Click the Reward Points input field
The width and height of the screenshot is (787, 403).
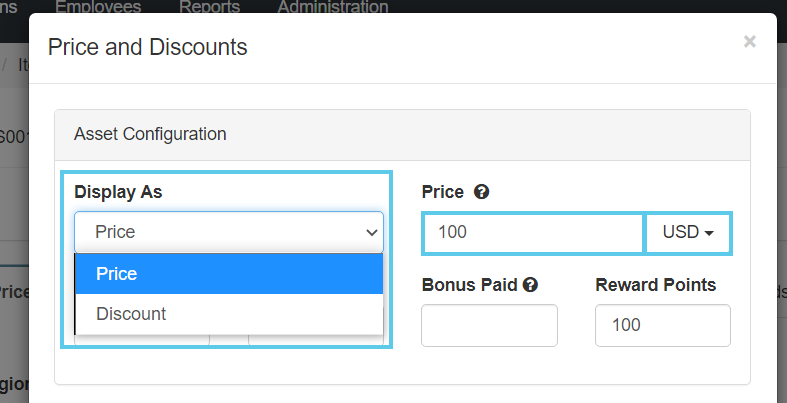(x=662, y=326)
